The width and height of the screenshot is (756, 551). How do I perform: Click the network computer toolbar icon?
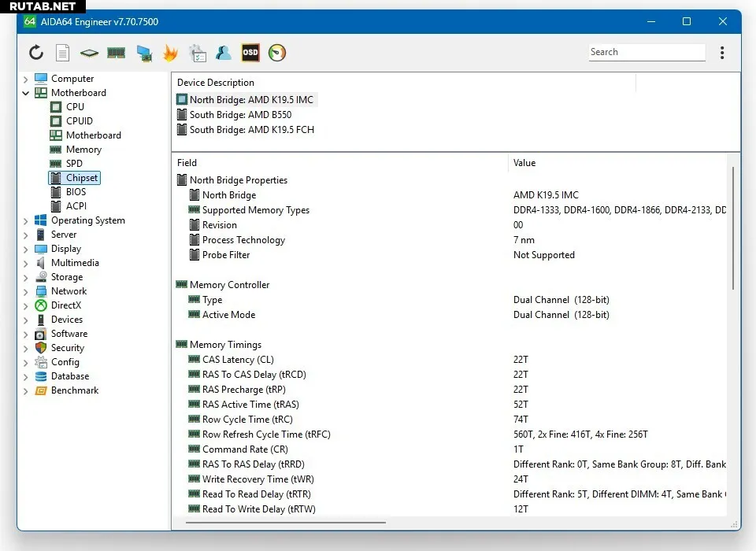pyautogui.click(x=144, y=53)
